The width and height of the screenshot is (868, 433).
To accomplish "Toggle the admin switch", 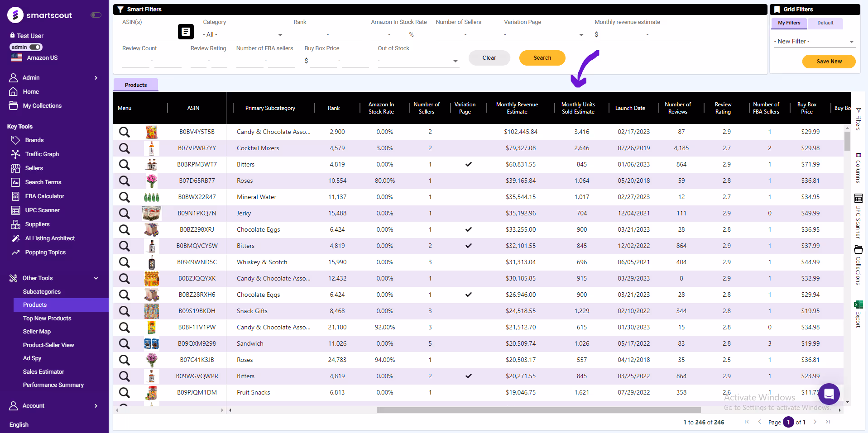I will pos(35,47).
